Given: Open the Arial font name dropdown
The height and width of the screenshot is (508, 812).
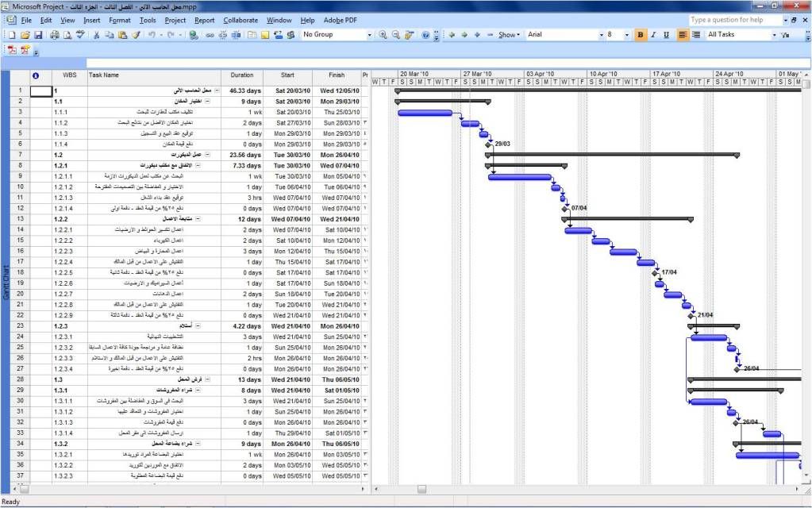Looking at the screenshot, I should 601,35.
